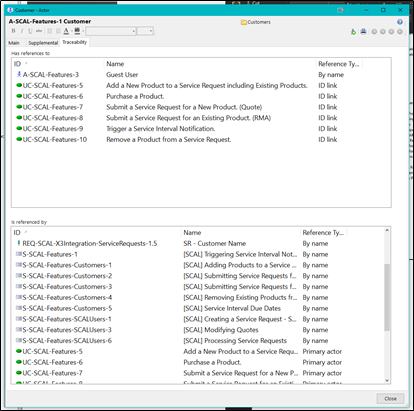The height and width of the screenshot is (411, 414).
Task: Click the camera icon in title bar
Action: point(340,10)
